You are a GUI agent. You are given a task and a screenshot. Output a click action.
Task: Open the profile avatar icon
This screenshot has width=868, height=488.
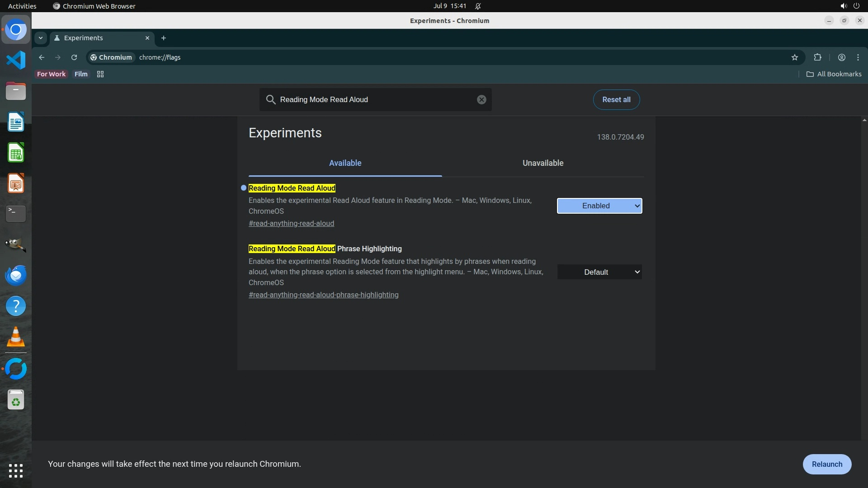(841, 57)
